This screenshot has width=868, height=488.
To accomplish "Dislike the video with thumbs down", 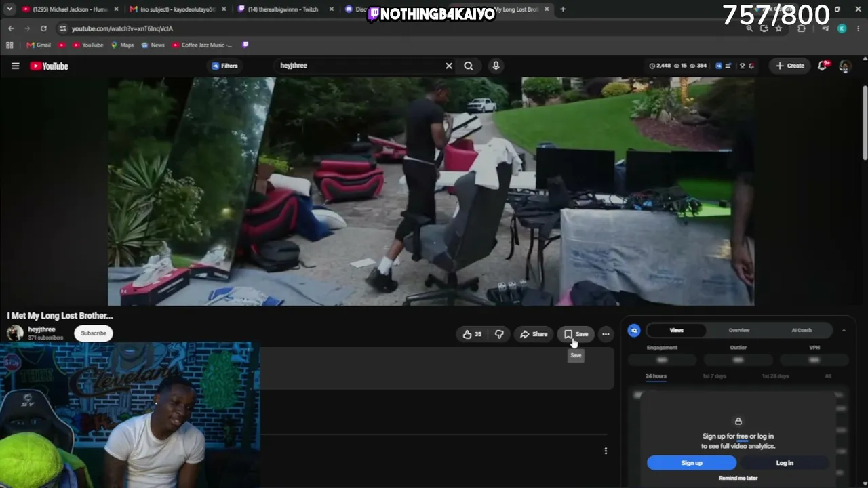I will coord(499,334).
